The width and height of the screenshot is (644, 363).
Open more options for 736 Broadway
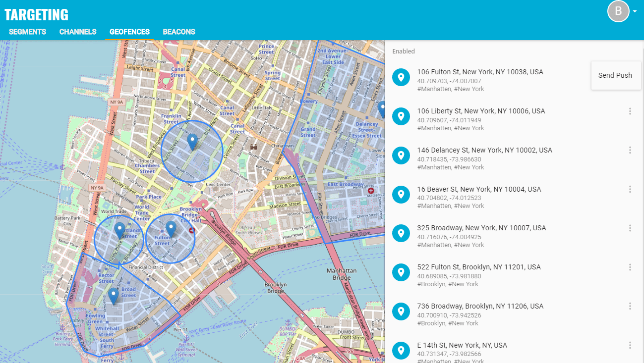pyautogui.click(x=630, y=306)
